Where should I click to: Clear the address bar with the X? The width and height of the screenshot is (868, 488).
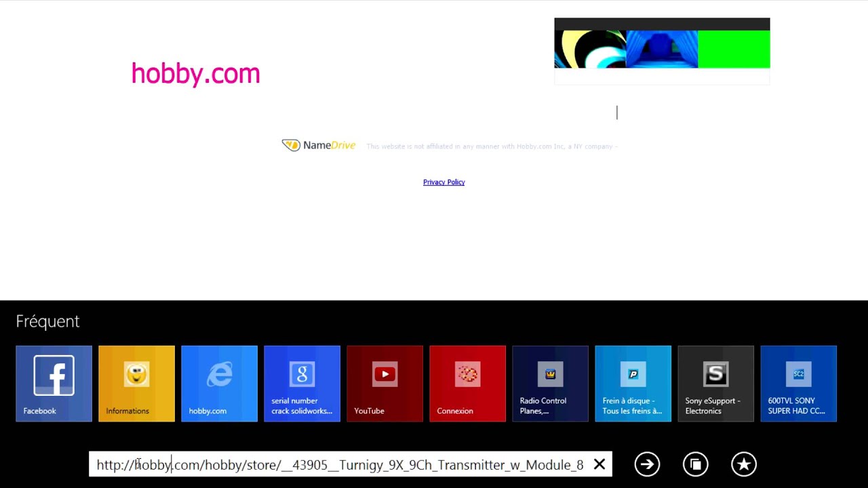599,464
